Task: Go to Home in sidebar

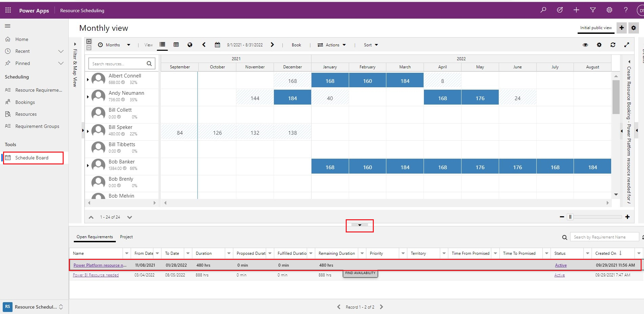Action: [x=22, y=39]
